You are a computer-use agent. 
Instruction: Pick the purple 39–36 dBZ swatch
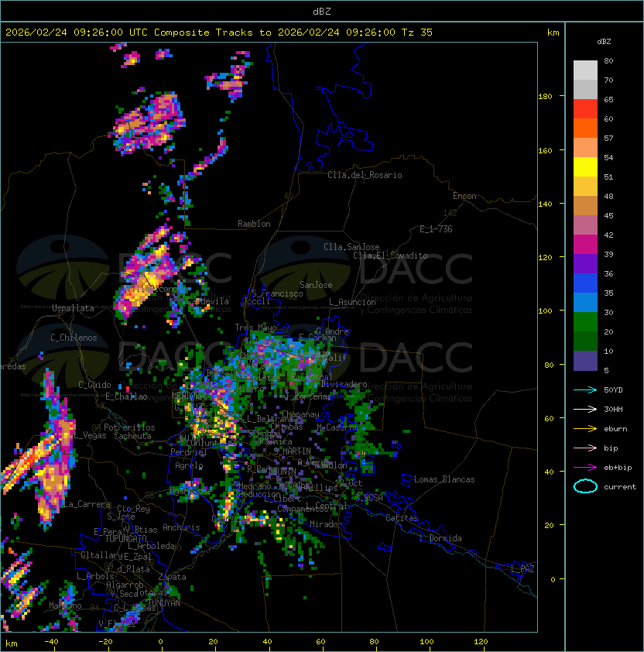(x=585, y=264)
